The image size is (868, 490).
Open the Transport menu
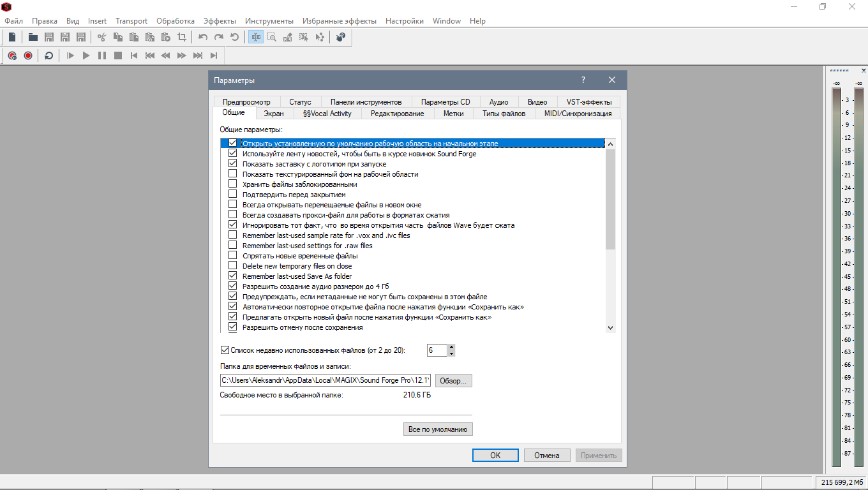(131, 21)
